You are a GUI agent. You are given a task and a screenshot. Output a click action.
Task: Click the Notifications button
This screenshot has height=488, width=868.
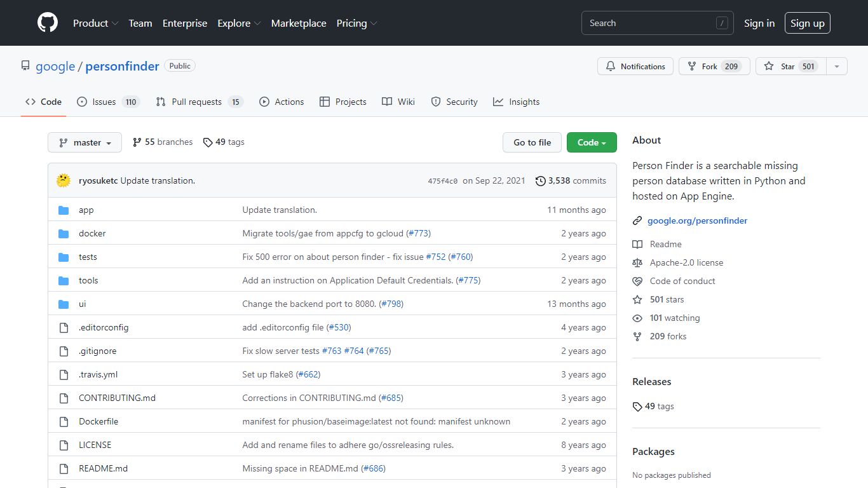pos(635,66)
